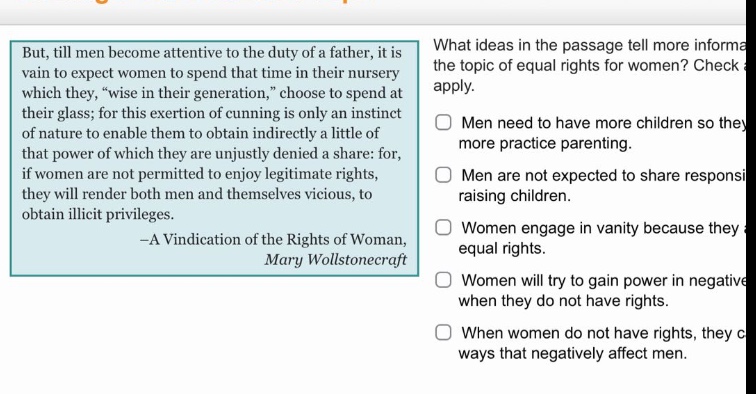
Task: Check the 'Men need to have more children' checkbox
Action: 443,122
